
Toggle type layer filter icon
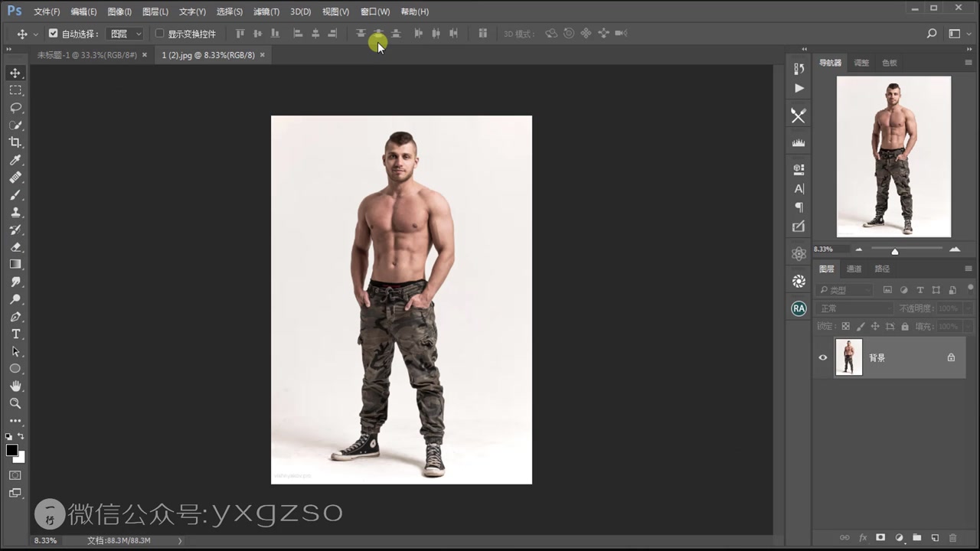[x=920, y=290]
